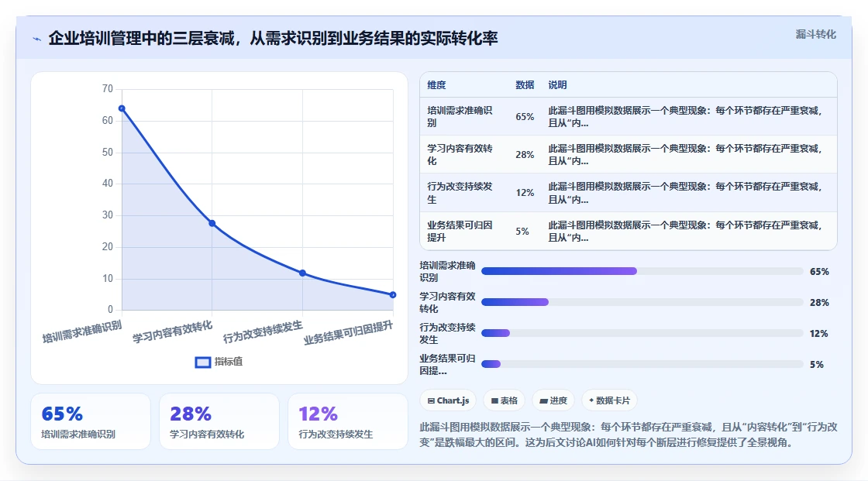Click the x-axis label 业务结果可归因提升

(x=348, y=332)
